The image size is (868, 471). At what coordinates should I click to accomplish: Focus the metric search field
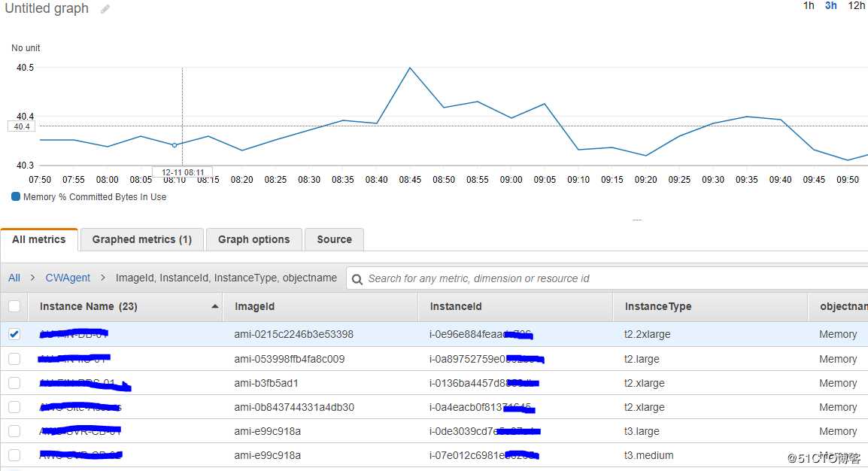[607, 278]
